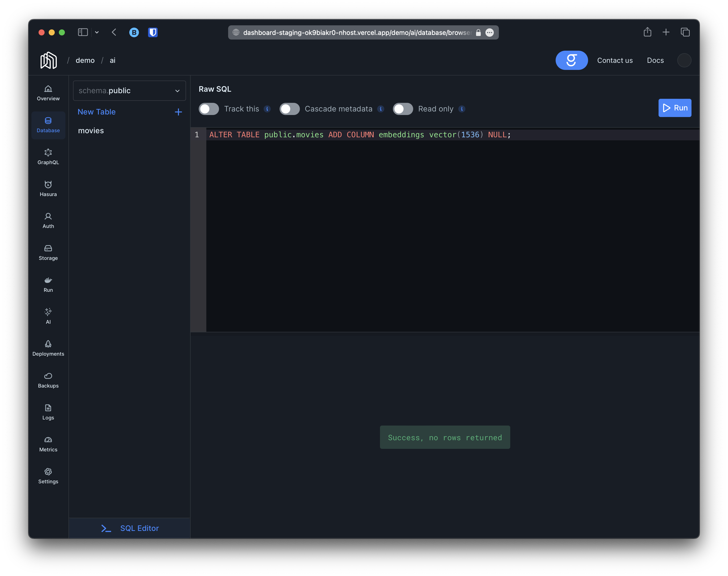Open the Docs menu item

[655, 60]
